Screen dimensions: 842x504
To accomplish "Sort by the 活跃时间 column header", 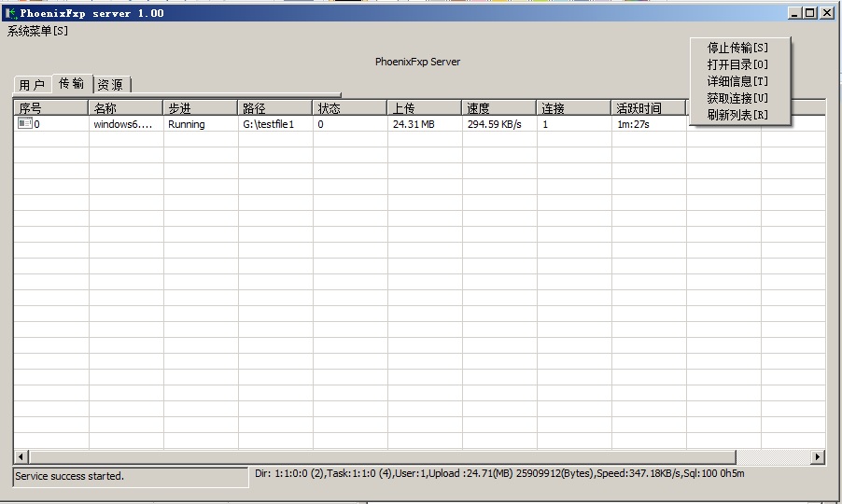I will (648, 108).
